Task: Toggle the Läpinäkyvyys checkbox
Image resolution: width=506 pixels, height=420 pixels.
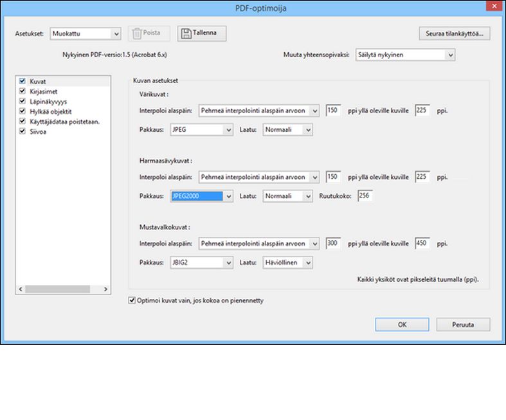Action: pos(23,101)
